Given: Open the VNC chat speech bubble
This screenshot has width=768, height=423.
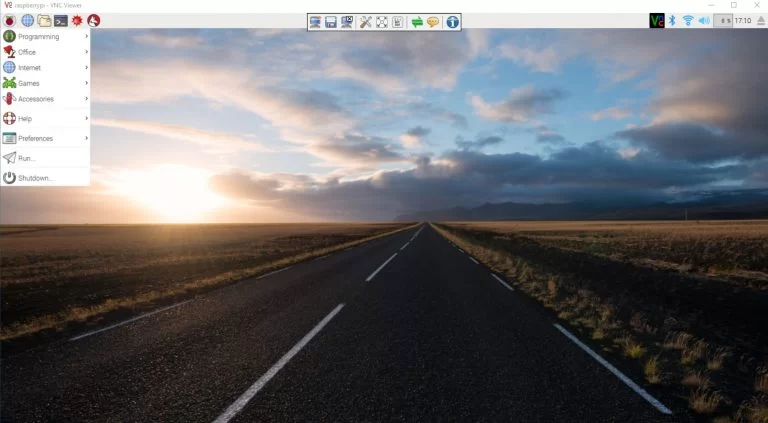Looking at the screenshot, I should tap(433, 21).
